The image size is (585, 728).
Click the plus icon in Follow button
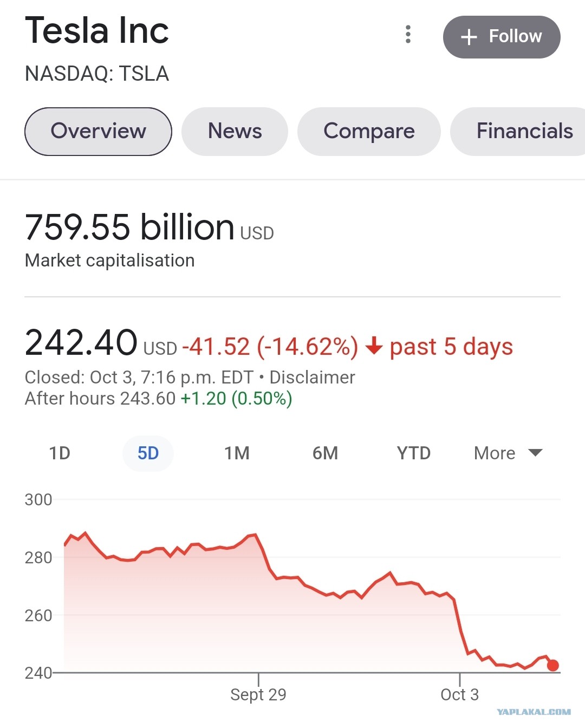coord(469,37)
